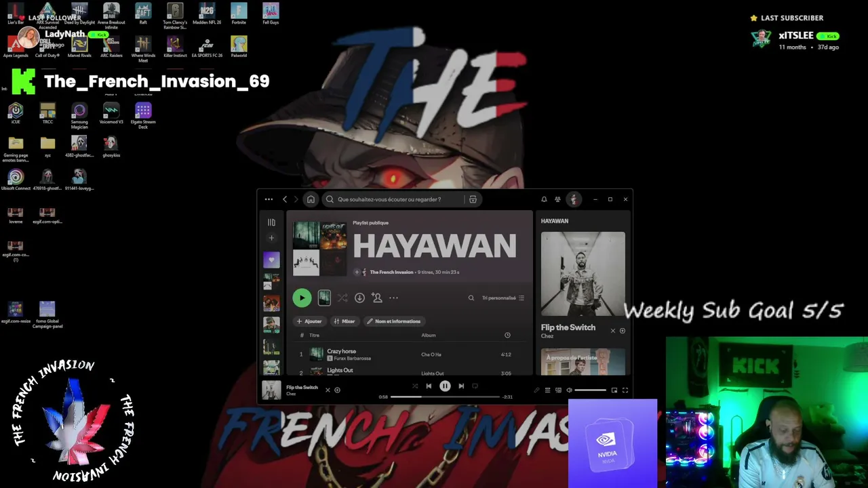This screenshot has height=488, width=868.
Task: Sort by Titre column header
Action: click(x=314, y=335)
